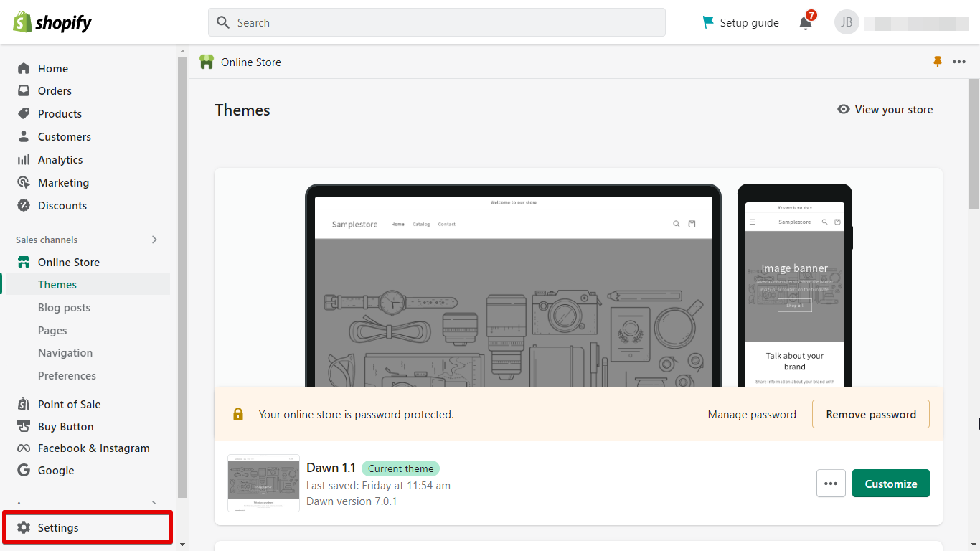Viewport: 980px width, 551px height.
Task: Open the Home icon in sidebar
Action: (24, 68)
